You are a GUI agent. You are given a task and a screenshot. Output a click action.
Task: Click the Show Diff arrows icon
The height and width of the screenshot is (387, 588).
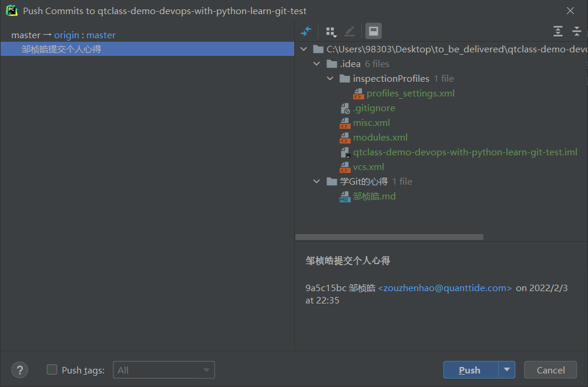[x=305, y=31]
